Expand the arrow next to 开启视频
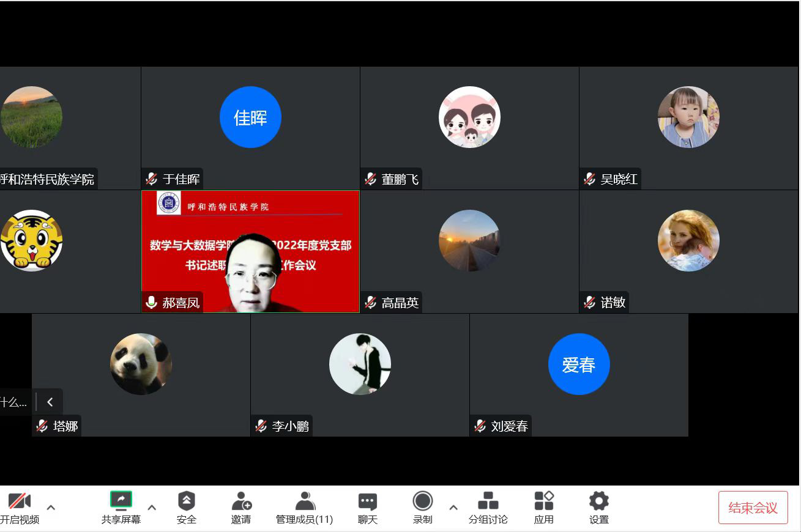The image size is (801, 532). 51,507
